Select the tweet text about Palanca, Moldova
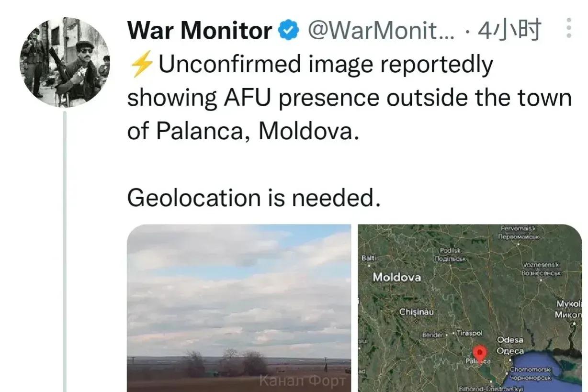Image resolution: width=588 pixels, height=392 pixels. pos(350,98)
